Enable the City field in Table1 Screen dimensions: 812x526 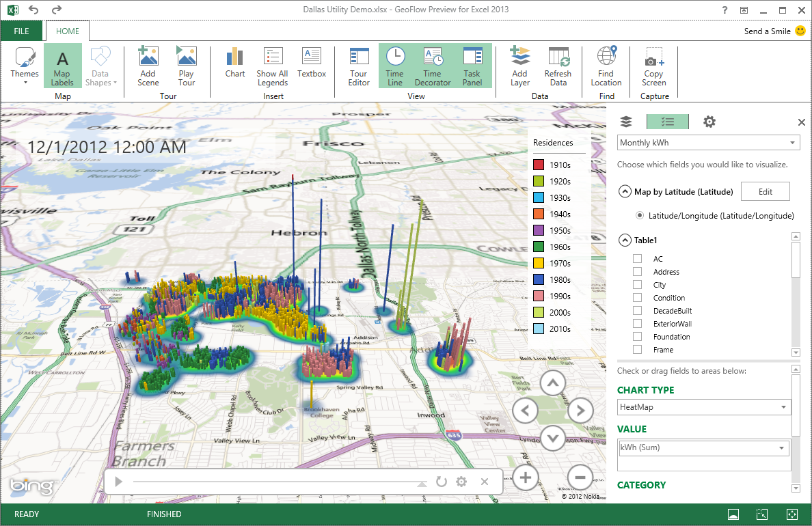tap(637, 284)
